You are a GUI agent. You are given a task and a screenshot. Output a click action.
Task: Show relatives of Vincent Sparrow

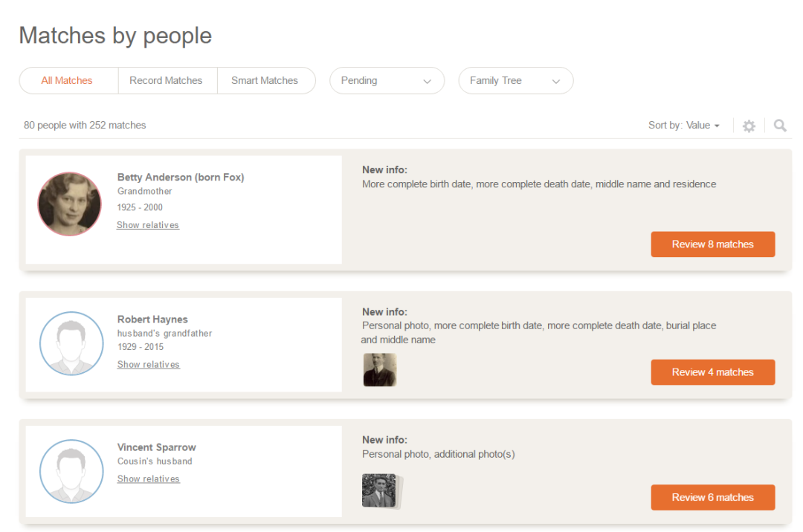tap(149, 479)
